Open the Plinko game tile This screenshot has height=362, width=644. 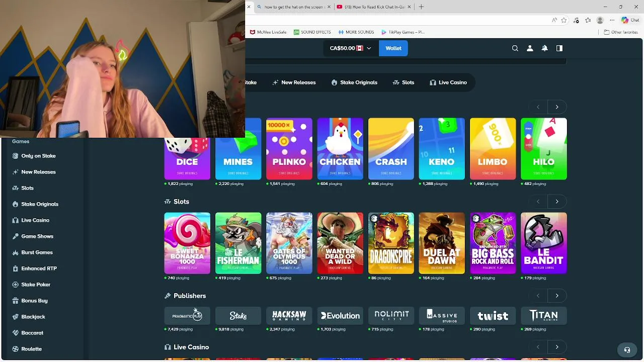point(289,149)
